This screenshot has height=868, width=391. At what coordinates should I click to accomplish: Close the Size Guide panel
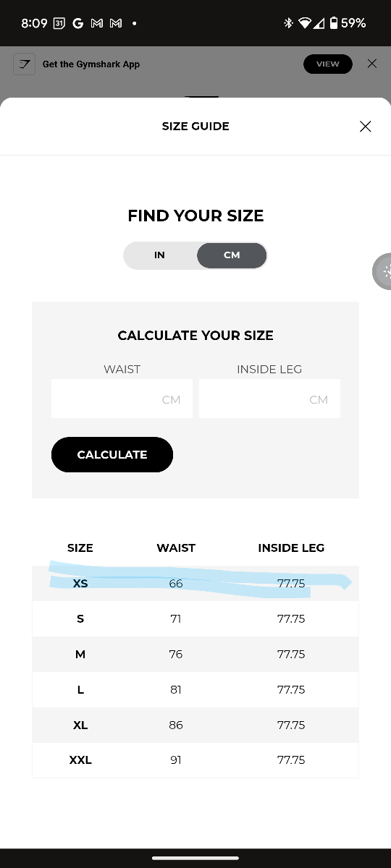[366, 127]
